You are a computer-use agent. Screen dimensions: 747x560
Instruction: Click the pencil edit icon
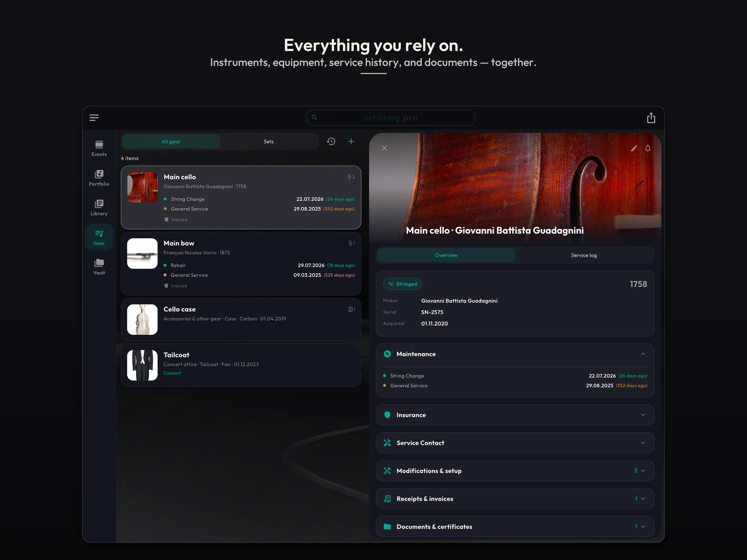pos(634,148)
